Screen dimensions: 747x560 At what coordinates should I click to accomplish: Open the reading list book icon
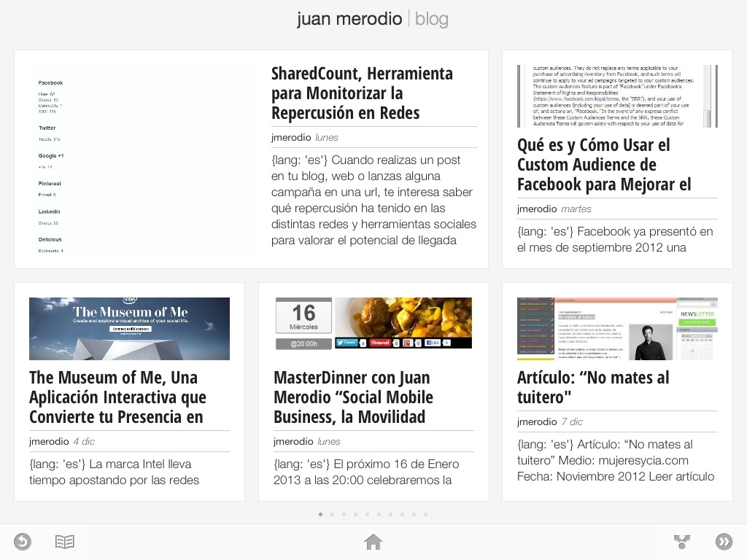pos(65,542)
